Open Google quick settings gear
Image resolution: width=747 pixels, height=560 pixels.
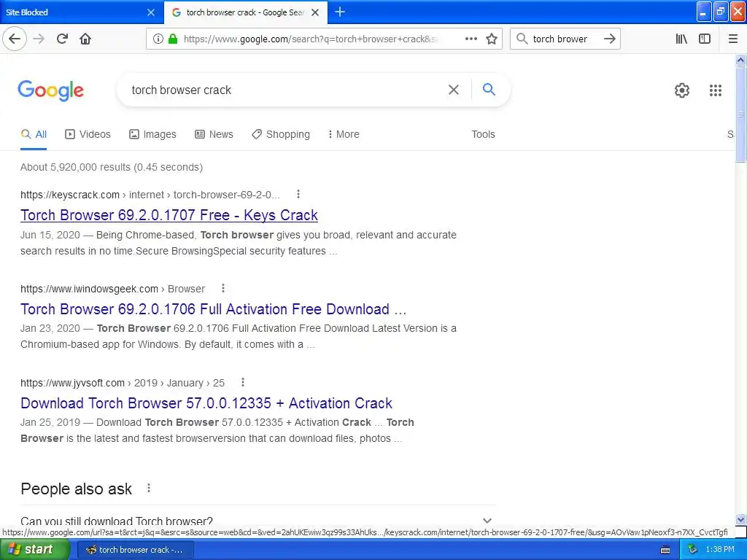(682, 90)
